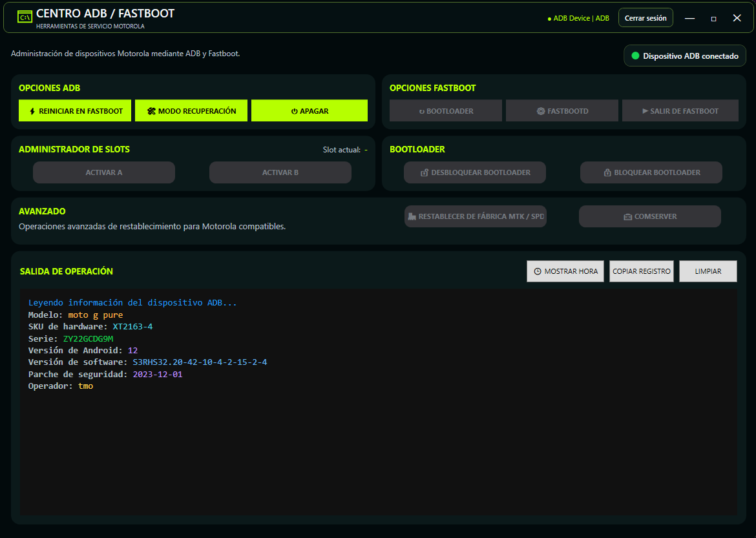Viewport: 756px width, 538px height.
Task: Click the Opciones Fastboot section heading
Action: tap(432, 88)
